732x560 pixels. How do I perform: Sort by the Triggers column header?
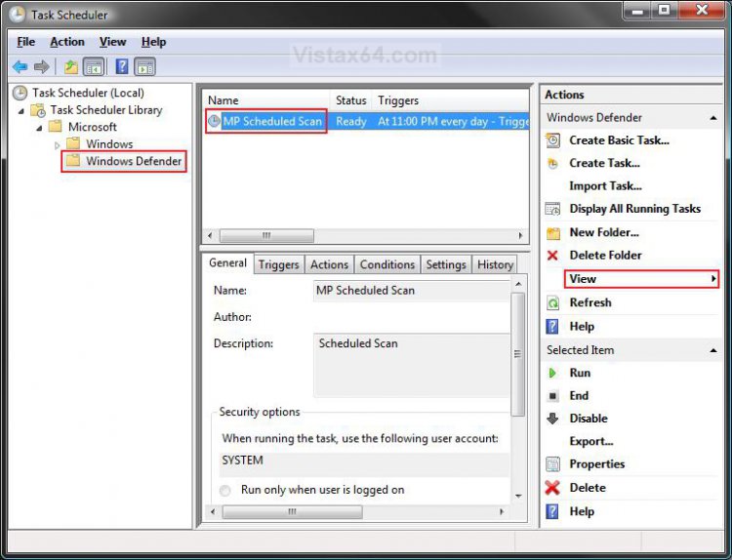tap(451, 100)
